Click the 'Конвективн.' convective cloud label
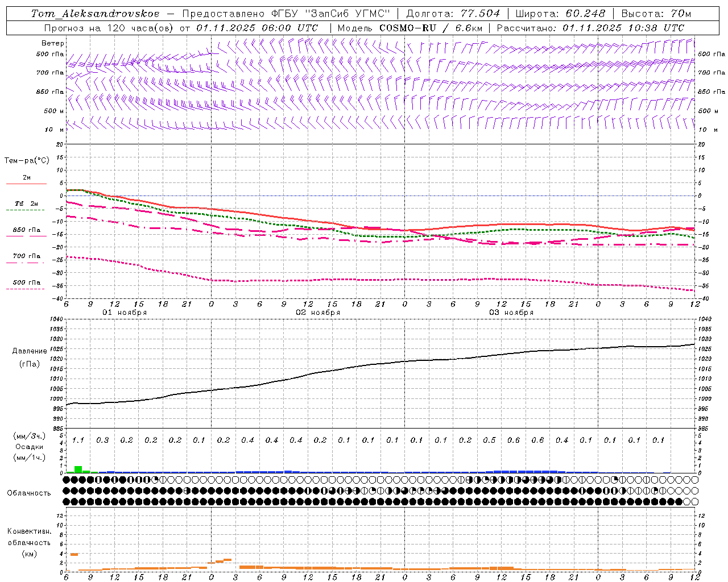728x582 pixels. coord(29,531)
